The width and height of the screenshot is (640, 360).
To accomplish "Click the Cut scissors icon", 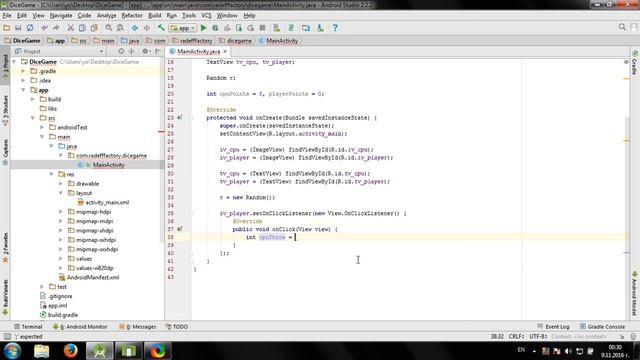I will [71, 28].
